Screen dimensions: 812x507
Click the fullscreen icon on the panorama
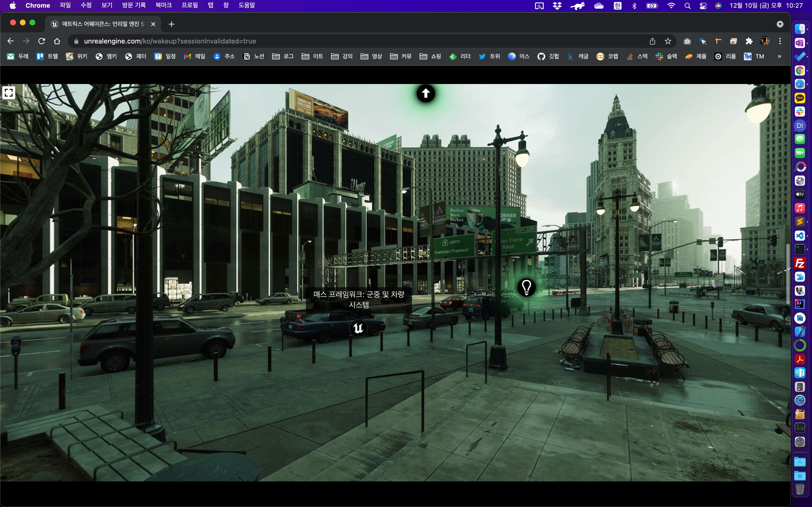point(9,92)
